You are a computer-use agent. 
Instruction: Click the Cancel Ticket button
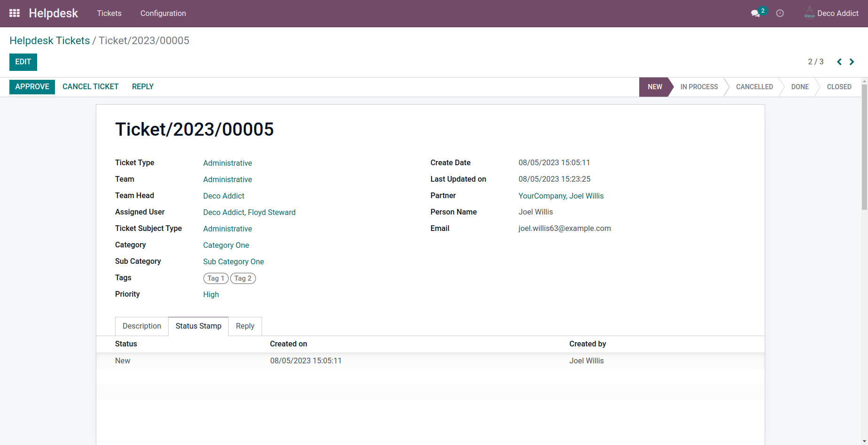coord(90,87)
